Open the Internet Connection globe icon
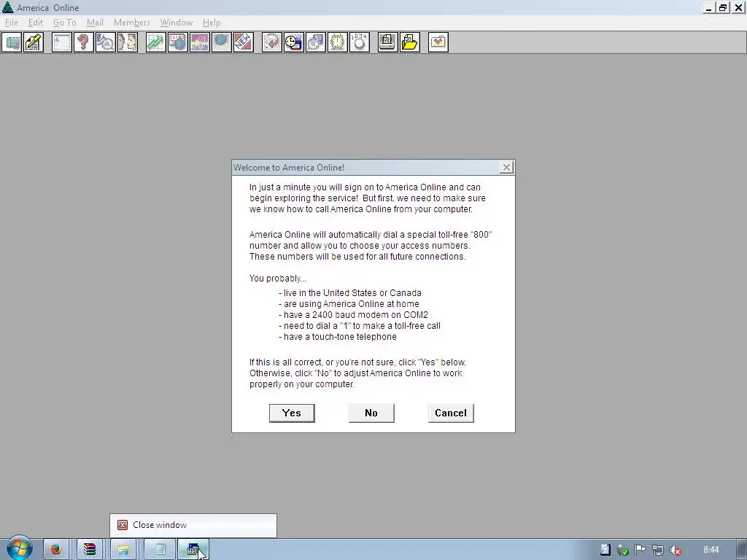747x560 pixels. (222, 42)
